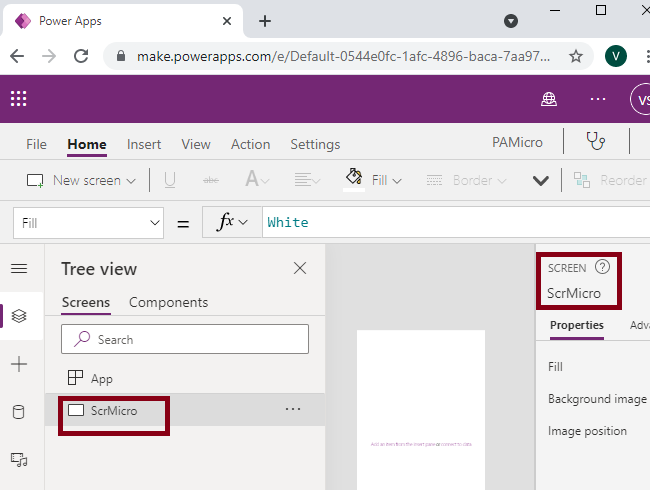
Task: Click the ScrMicro screen name in properties
Action: pos(574,293)
